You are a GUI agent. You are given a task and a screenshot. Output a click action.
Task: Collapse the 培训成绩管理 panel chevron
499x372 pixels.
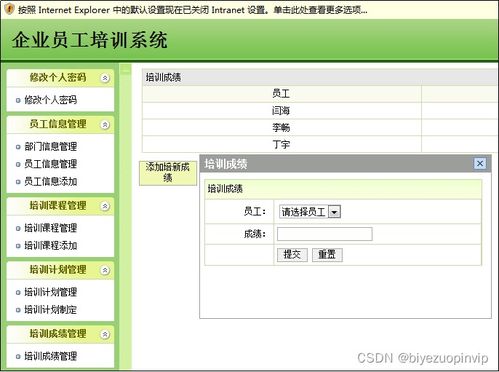coord(105,334)
